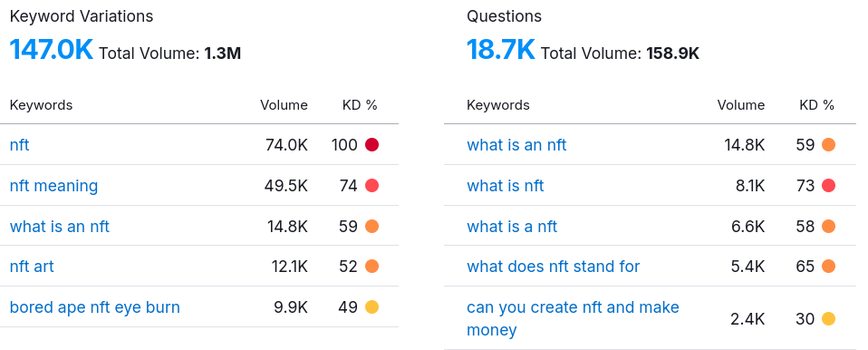Select the KD value '30'

pos(805,319)
